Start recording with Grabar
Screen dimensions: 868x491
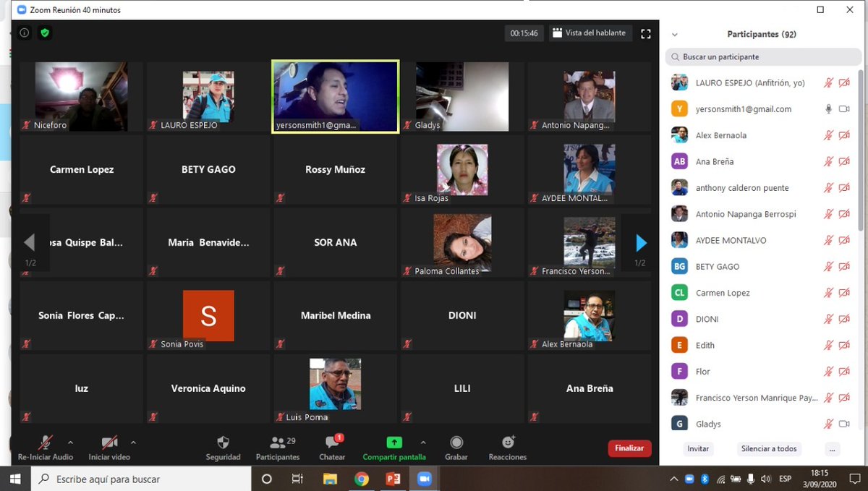coord(456,448)
